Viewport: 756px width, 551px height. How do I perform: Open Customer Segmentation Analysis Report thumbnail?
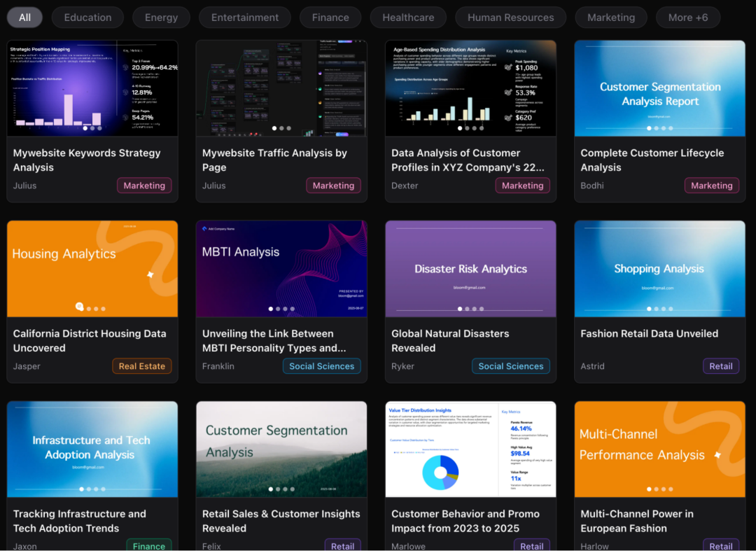click(x=659, y=88)
